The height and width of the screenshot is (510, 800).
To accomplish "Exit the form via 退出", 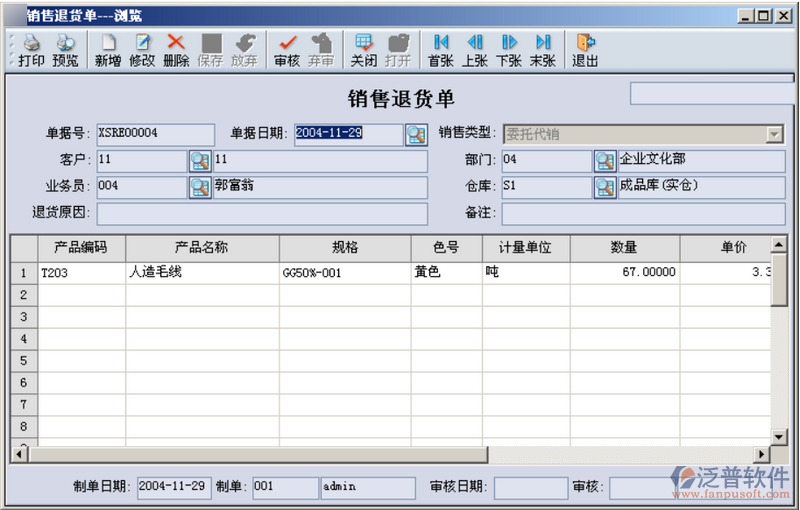I will pyautogui.click(x=585, y=50).
